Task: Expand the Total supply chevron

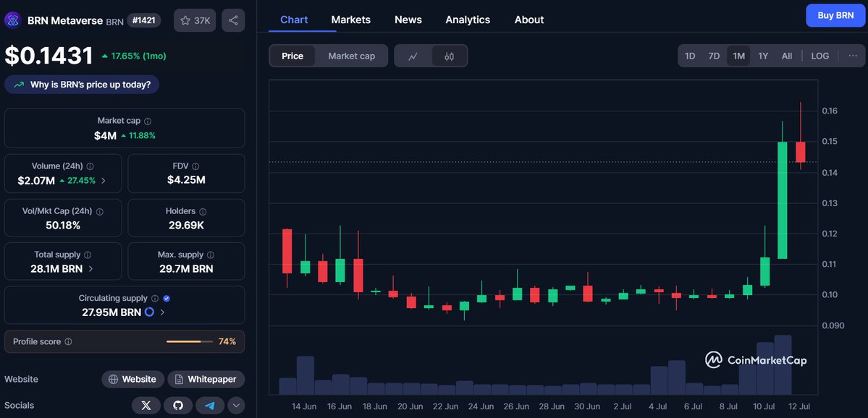Action: [x=90, y=269]
